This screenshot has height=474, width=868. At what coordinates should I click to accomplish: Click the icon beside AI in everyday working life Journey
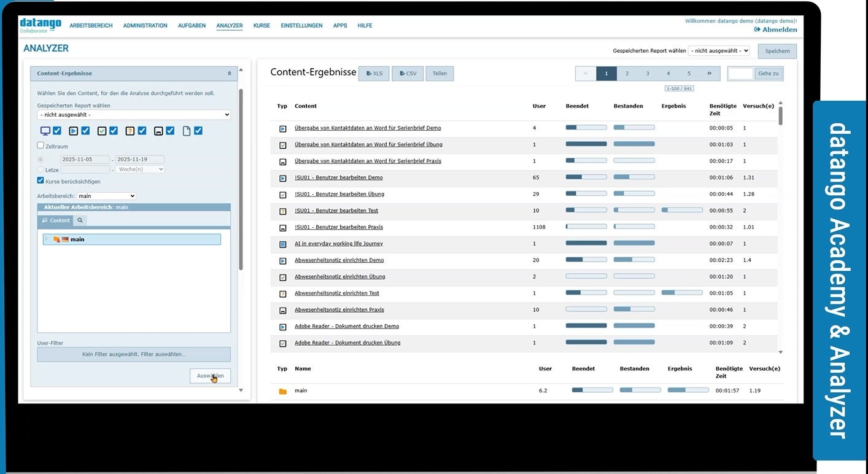pyautogui.click(x=282, y=244)
